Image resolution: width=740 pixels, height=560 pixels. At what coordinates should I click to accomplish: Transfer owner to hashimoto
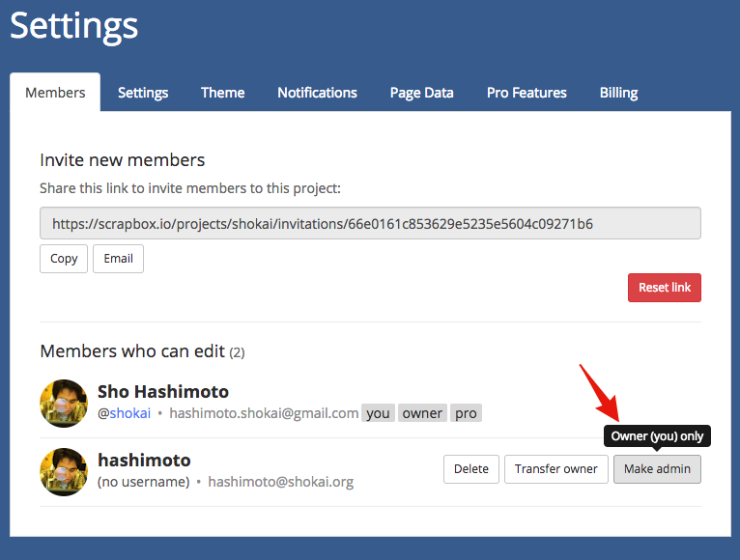click(555, 469)
